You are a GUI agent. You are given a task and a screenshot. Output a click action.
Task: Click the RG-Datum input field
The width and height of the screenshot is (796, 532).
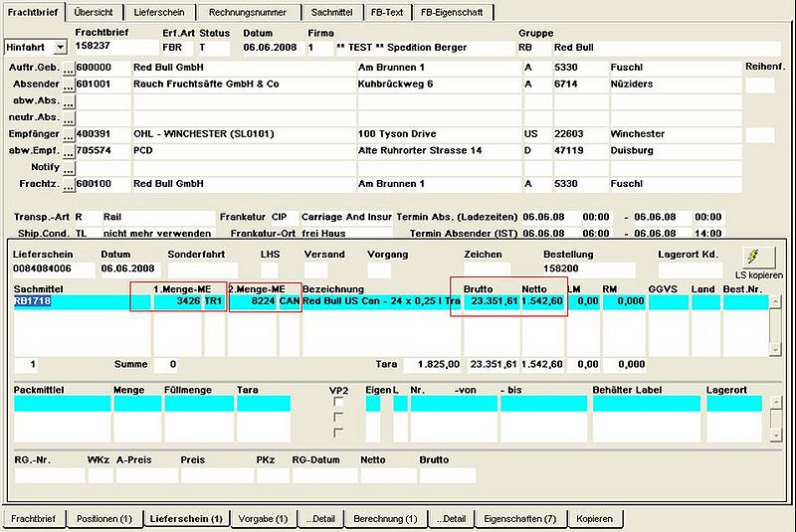coord(324,475)
